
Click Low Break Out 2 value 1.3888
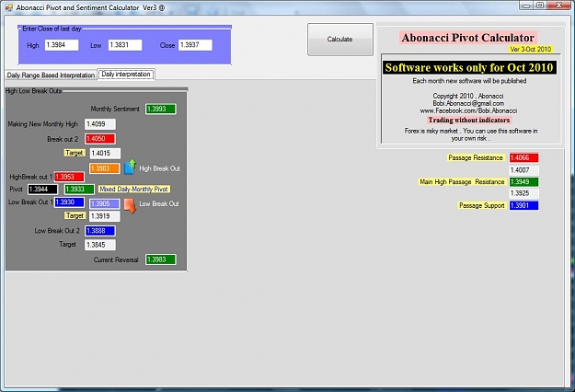[100, 231]
